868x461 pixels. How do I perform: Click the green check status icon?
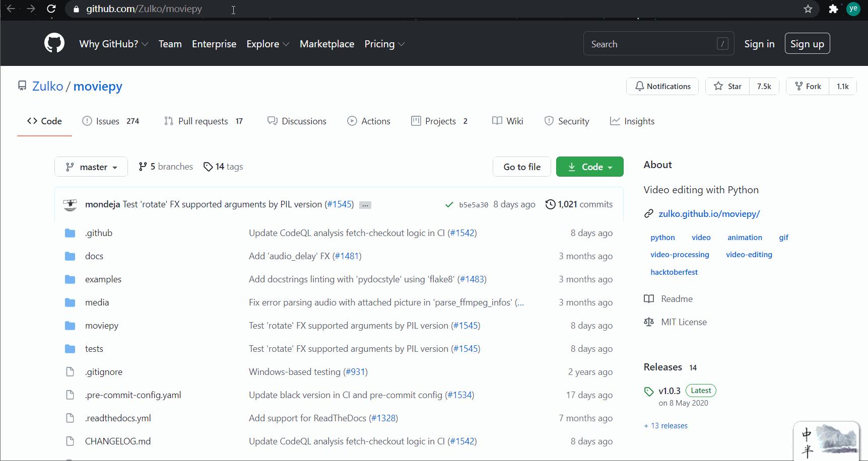449,204
